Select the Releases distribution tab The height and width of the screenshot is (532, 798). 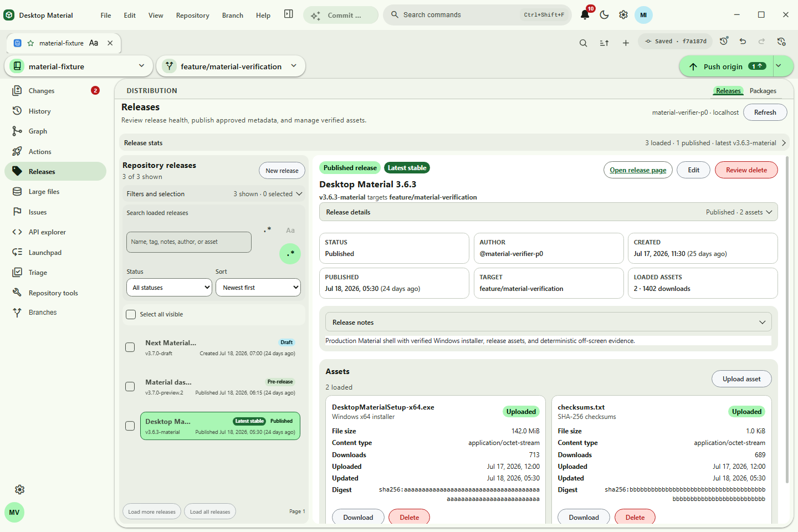(728, 91)
